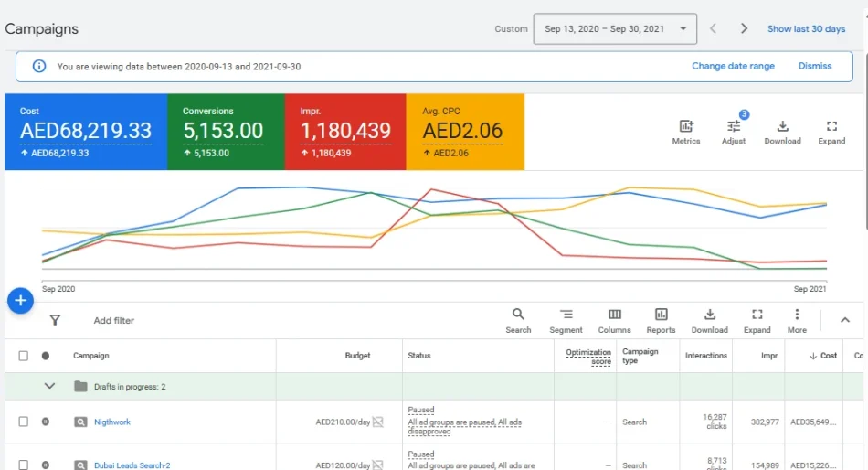This screenshot has width=868, height=470.
Task: Click the Add filter field
Action: click(113, 320)
